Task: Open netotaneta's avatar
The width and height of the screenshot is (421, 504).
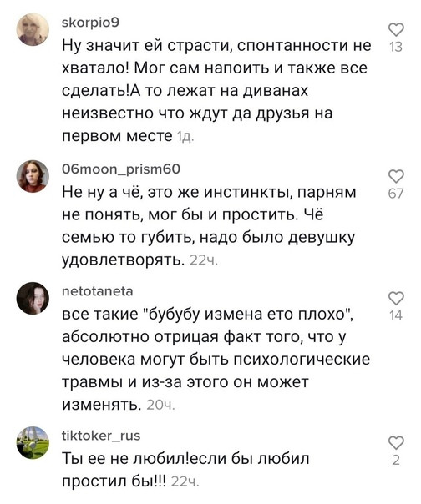Action: 33,298
